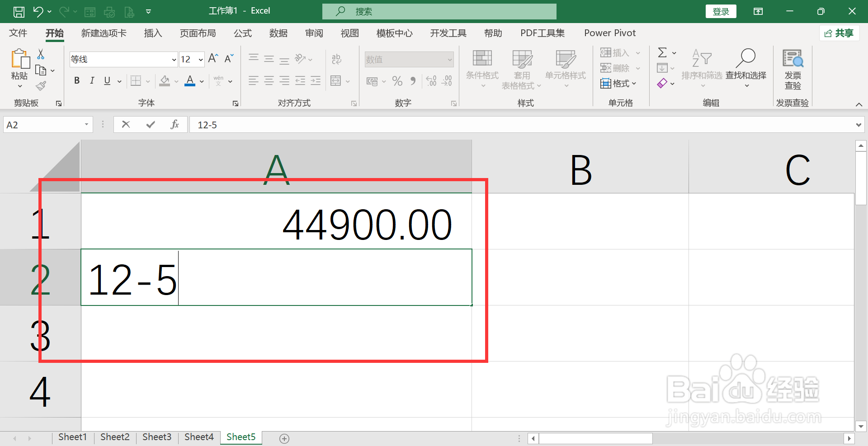Apply comma style

point(413,81)
